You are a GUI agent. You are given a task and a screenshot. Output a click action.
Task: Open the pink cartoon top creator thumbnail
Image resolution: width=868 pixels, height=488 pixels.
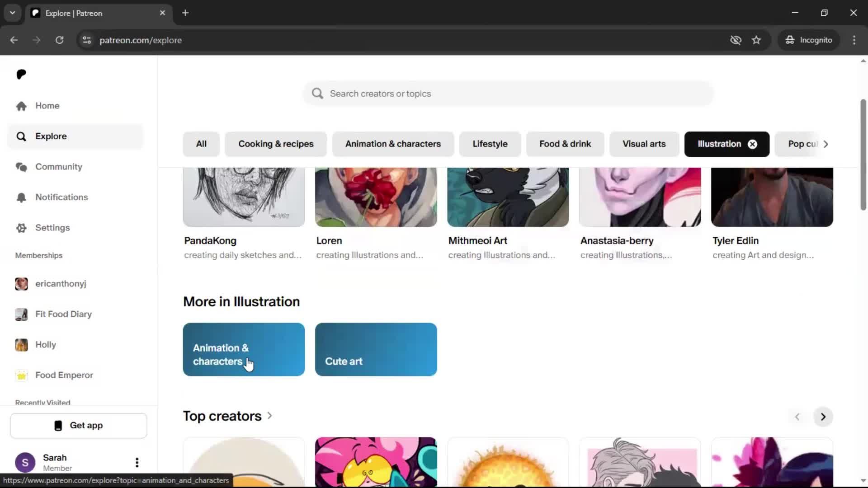376,462
